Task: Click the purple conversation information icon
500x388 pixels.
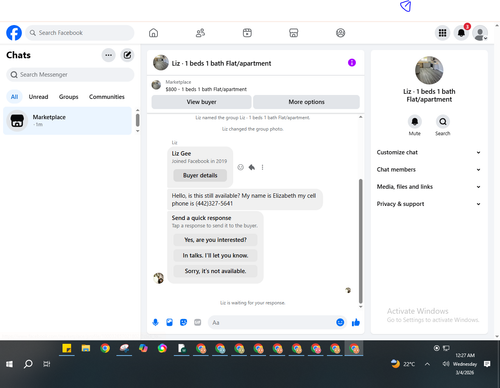Action: click(x=352, y=63)
